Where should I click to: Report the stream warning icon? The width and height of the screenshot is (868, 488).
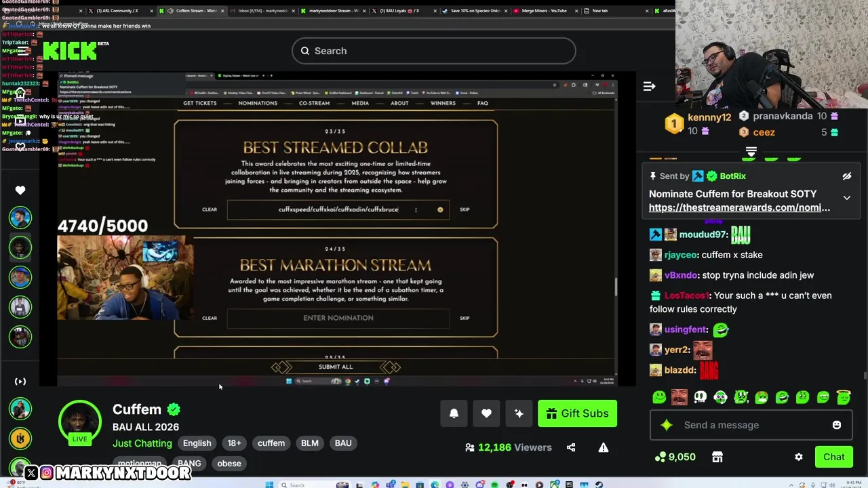click(603, 447)
